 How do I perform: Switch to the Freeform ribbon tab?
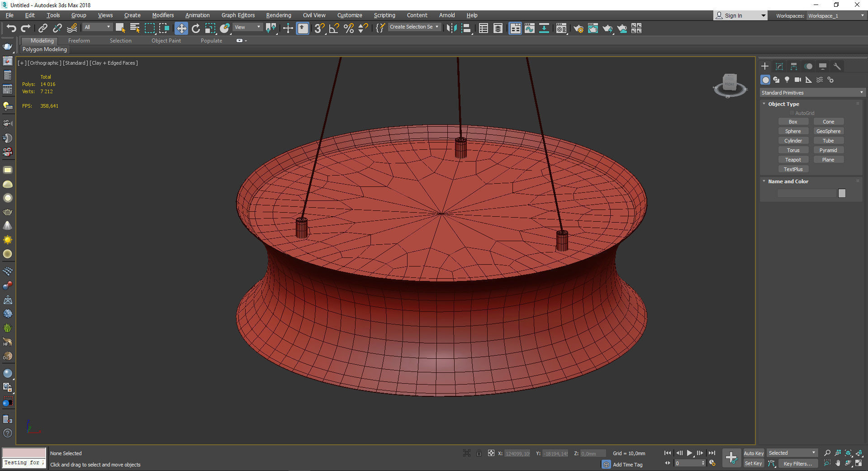coord(79,41)
